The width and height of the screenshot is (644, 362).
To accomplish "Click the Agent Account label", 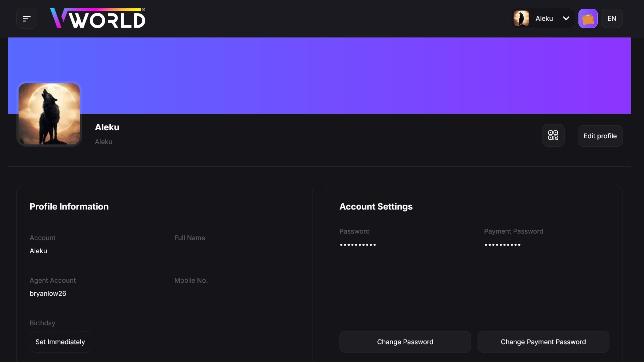I will 53,281.
